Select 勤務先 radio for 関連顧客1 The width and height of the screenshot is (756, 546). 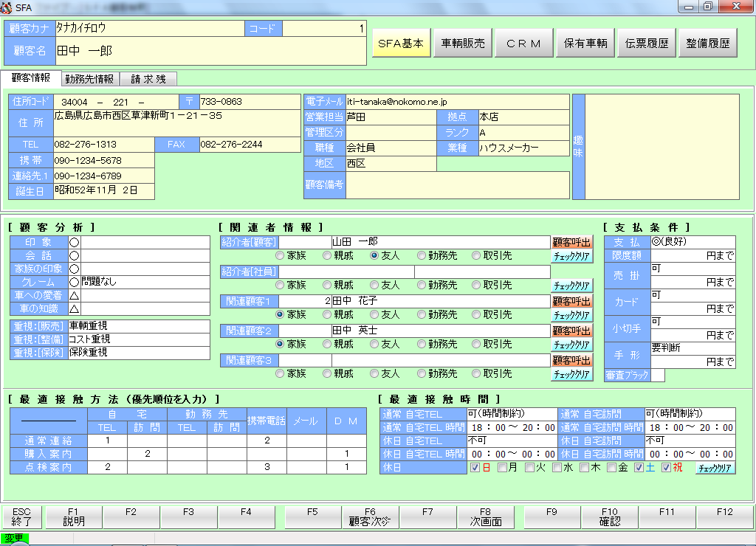422,314
